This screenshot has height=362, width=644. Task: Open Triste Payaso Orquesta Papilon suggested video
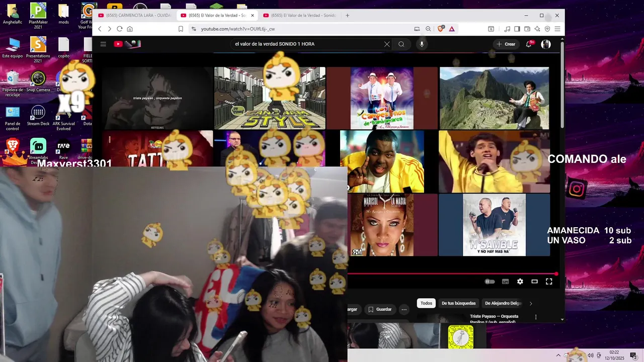pos(494,319)
